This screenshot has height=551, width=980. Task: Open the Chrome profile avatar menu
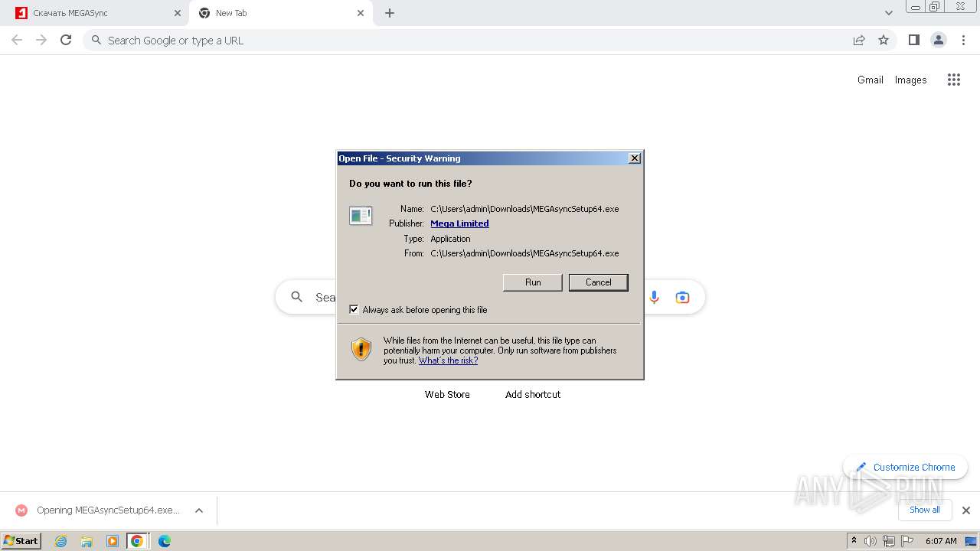(939, 41)
